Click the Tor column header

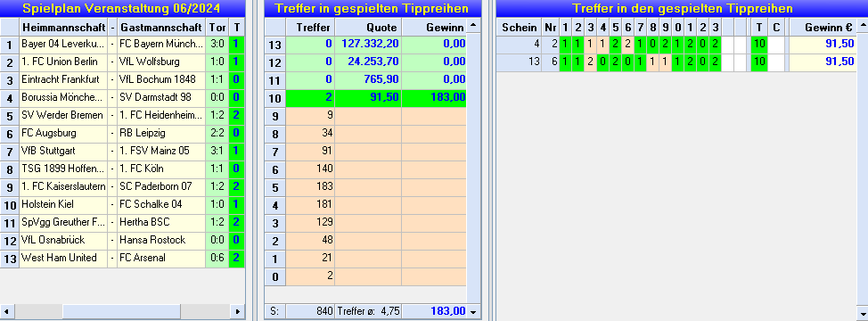coord(217,27)
